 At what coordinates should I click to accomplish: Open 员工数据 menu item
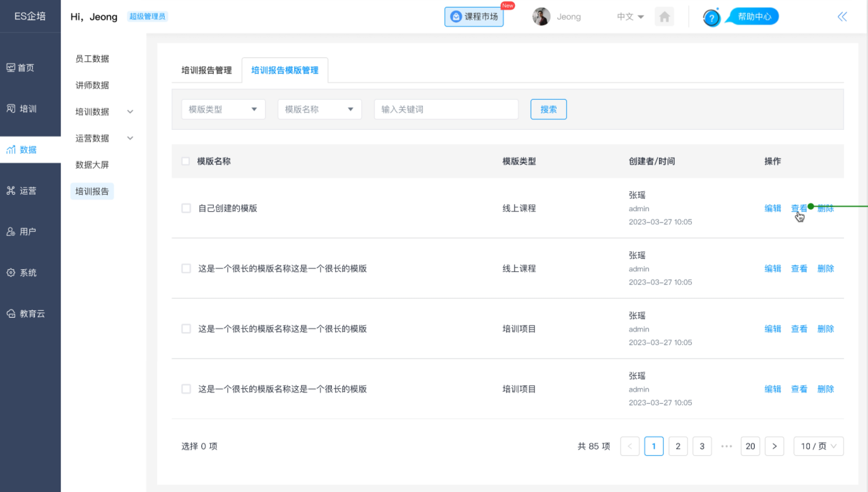92,59
